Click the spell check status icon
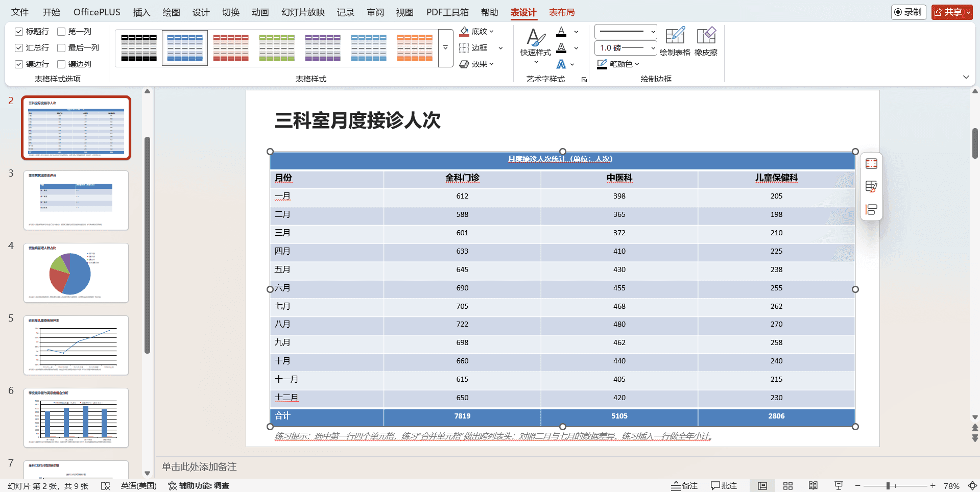 click(x=106, y=486)
